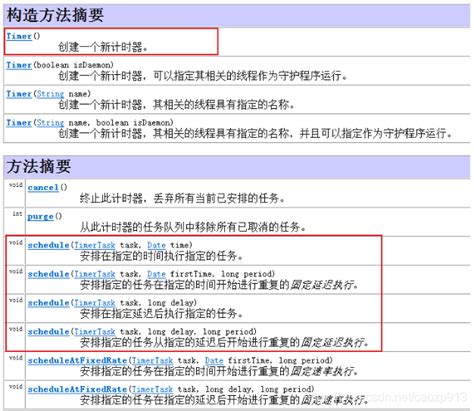Click void return type of schedule(task, long delay)

click(16, 300)
